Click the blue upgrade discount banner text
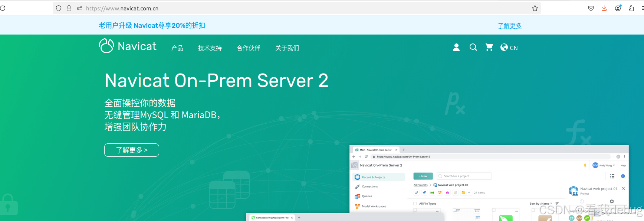Viewport: 644px width, 221px height. (152, 25)
